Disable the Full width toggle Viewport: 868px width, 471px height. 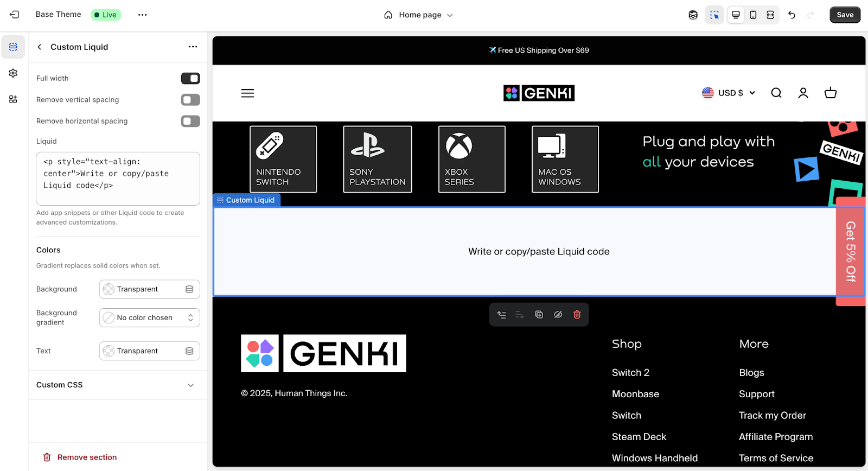coord(190,79)
